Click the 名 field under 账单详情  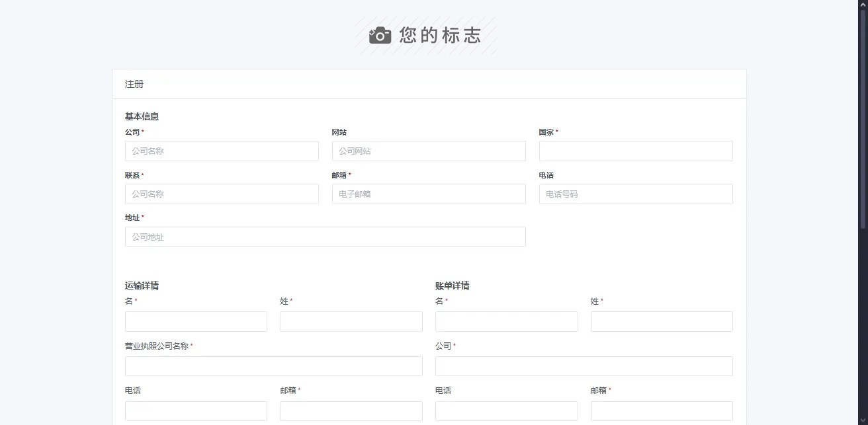[x=506, y=321]
